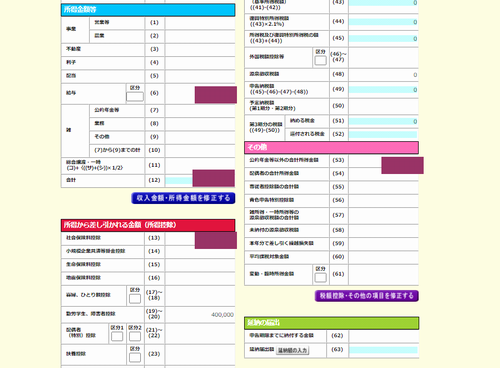Click the light-blue value field of row (52)
Image resolution: width=500 pixels, height=368 pixels.
point(383,134)
